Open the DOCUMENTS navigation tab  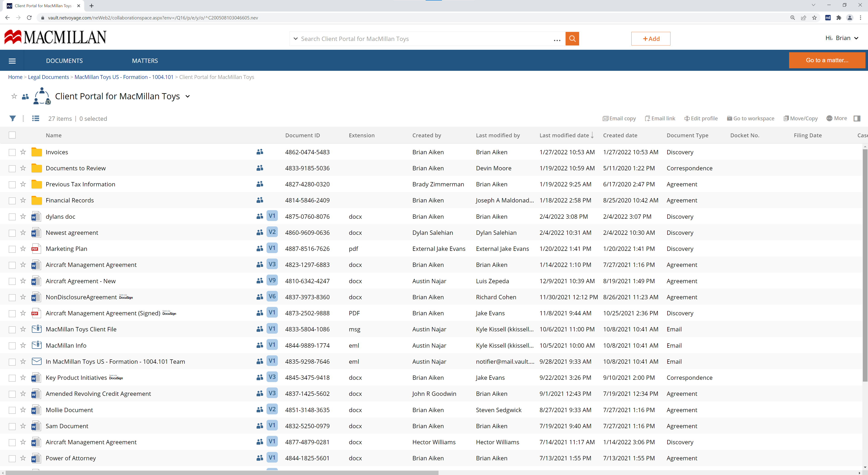click(x=64, y=61)
